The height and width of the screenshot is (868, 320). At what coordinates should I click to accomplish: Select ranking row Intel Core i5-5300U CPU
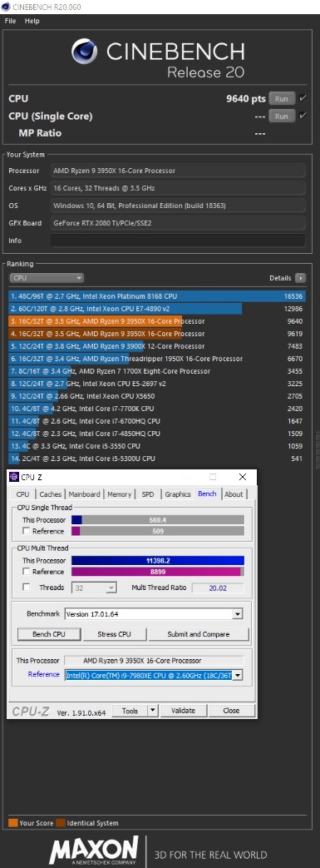157,459
